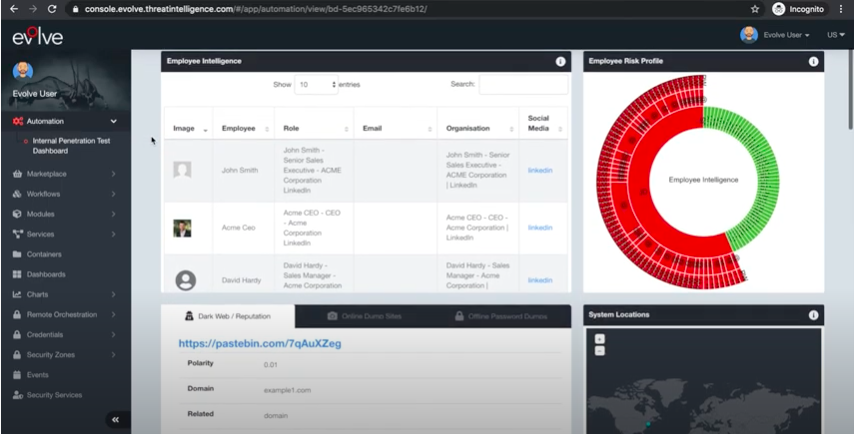Click the Modules cube icon
Screen dimensions: 854x434
17,214
